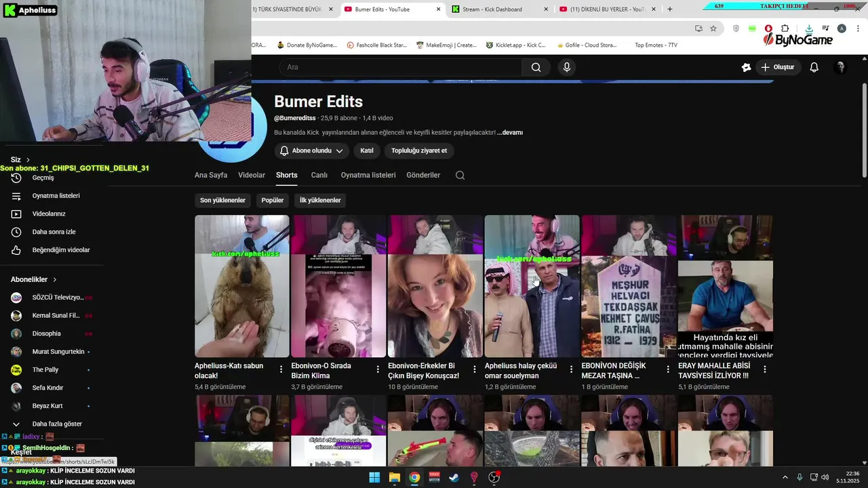Image resolution: width=868 pixels, height=488 pixels.
Task: Click the Oluştur create button
Action: point(778,67)
